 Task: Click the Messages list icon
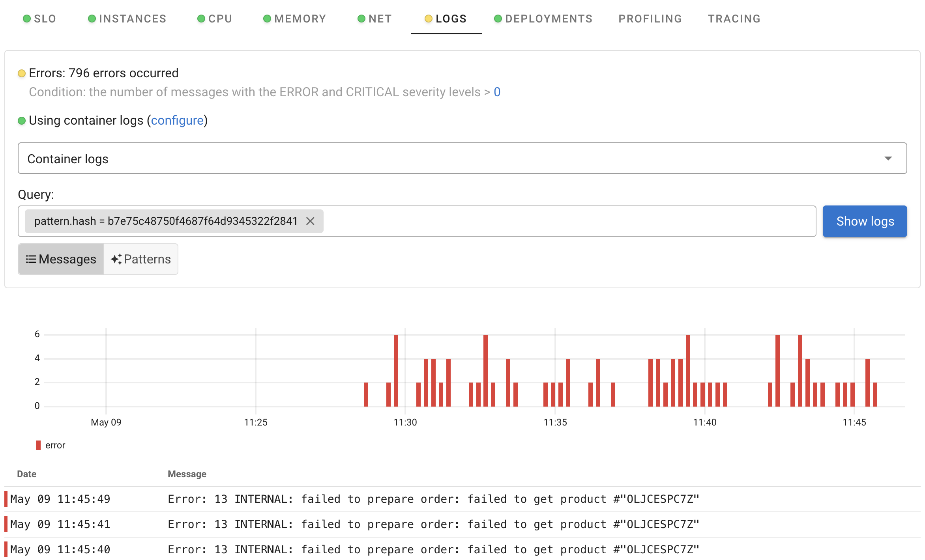tap(31, 259)
